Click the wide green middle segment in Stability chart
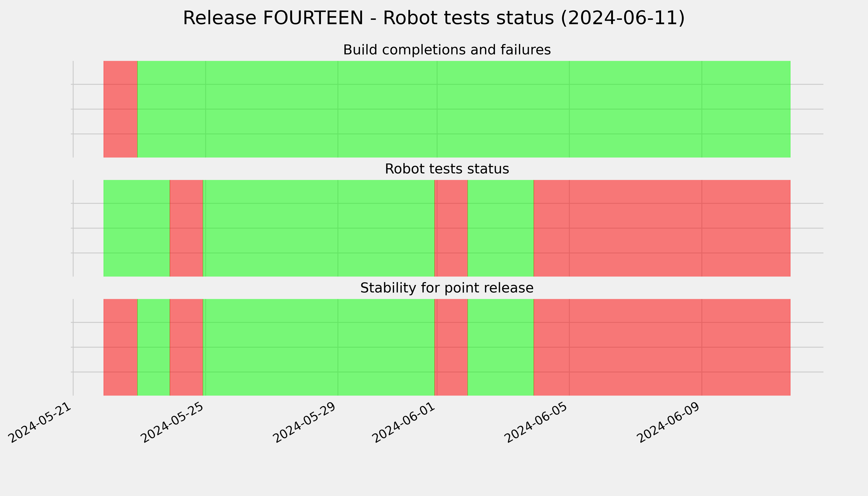This screenshot has height=496, width=868. coord(319,347)
